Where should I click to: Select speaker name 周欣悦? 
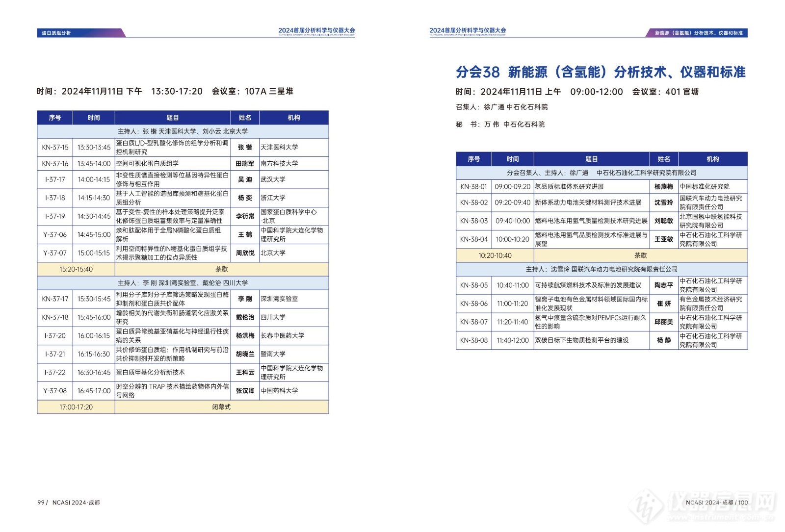(245, 253)
